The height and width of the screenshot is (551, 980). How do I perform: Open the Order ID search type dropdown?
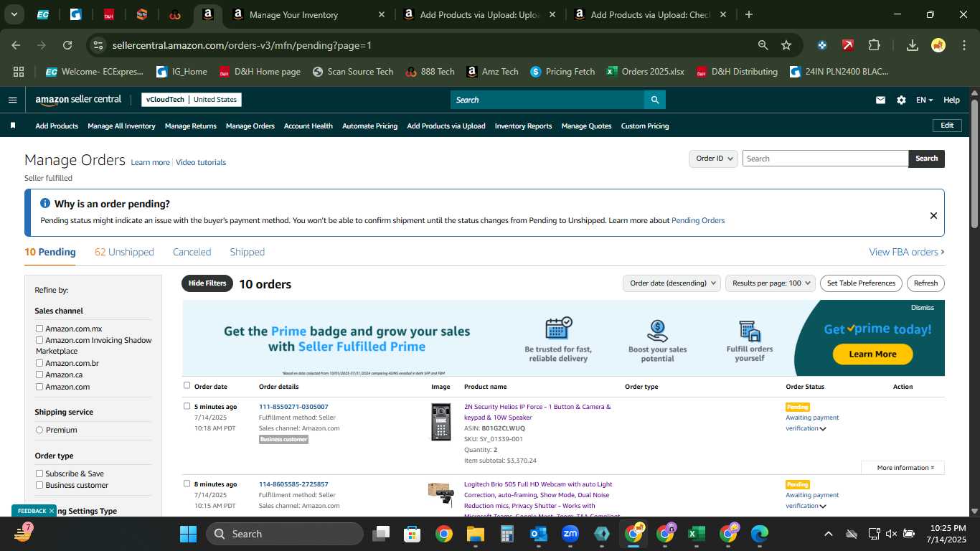pyautogui.click(x=713, y=159)
